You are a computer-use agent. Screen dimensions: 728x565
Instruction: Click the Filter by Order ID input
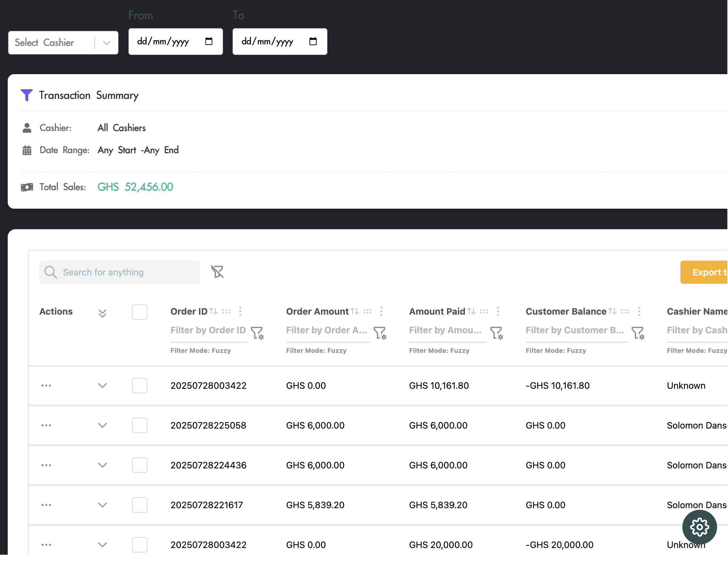(x=208, y=330)
